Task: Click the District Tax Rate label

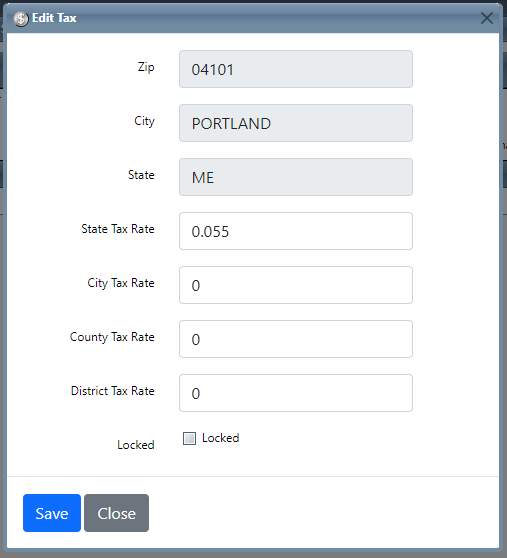Action: point(113,391)
